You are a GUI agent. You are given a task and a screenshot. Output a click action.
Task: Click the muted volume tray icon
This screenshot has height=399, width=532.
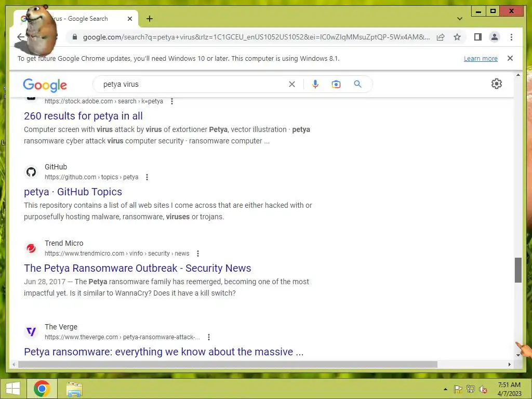point(483,390)
